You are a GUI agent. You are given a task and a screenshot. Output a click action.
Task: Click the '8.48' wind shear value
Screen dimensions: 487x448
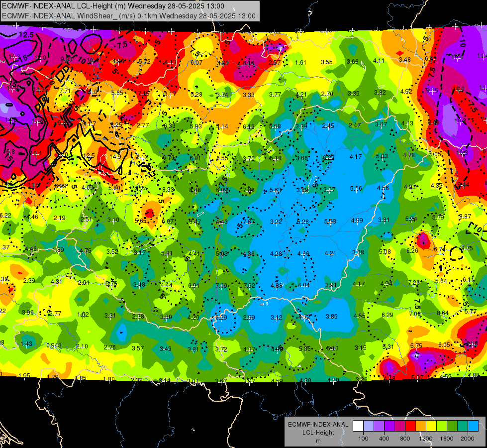195,190
